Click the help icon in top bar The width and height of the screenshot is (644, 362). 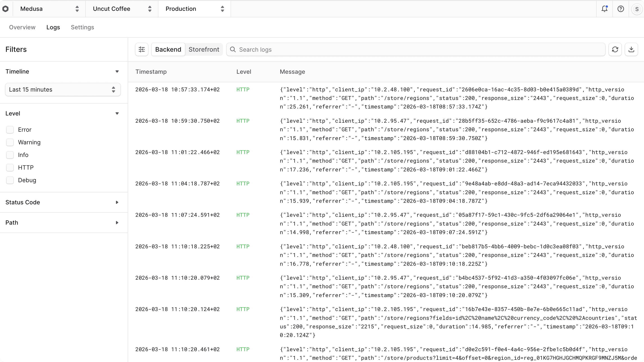(x=621, y=9)
